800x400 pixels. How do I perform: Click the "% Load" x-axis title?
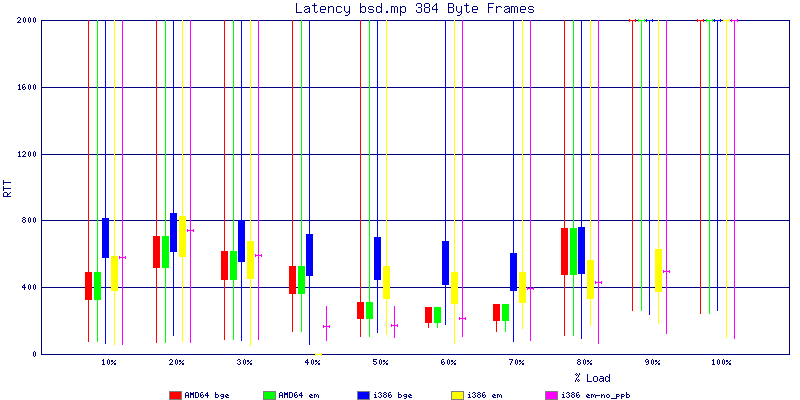592,378
